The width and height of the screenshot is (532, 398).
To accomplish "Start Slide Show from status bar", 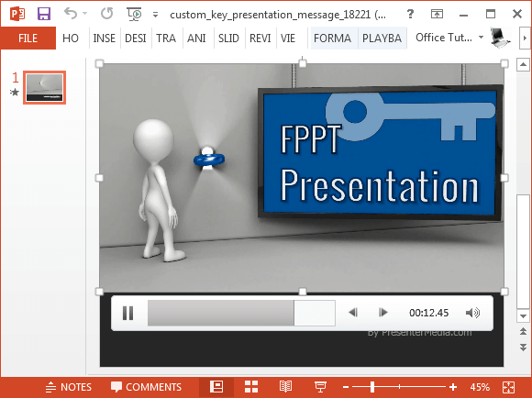I will [320, 387].
